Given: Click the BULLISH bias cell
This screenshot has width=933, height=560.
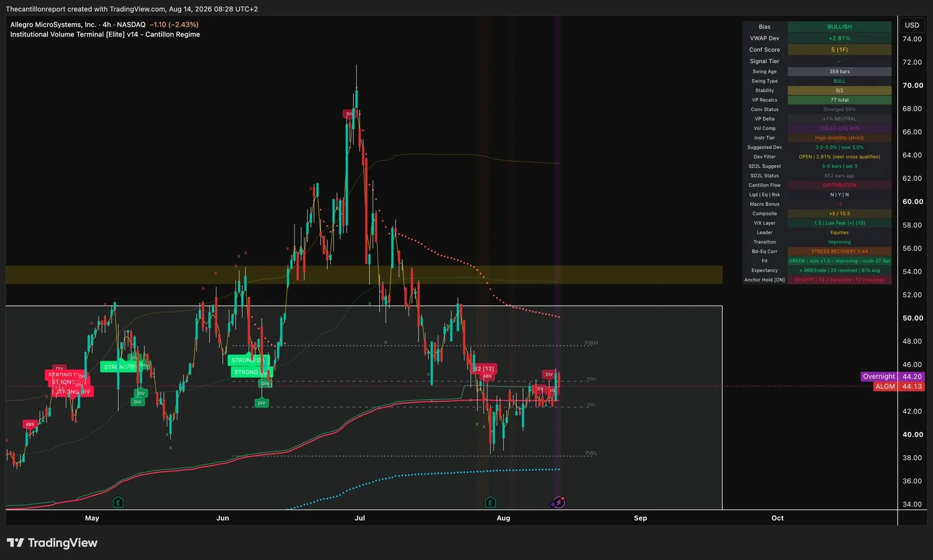Looking at the screenshot, I should [x=839, y=27].
